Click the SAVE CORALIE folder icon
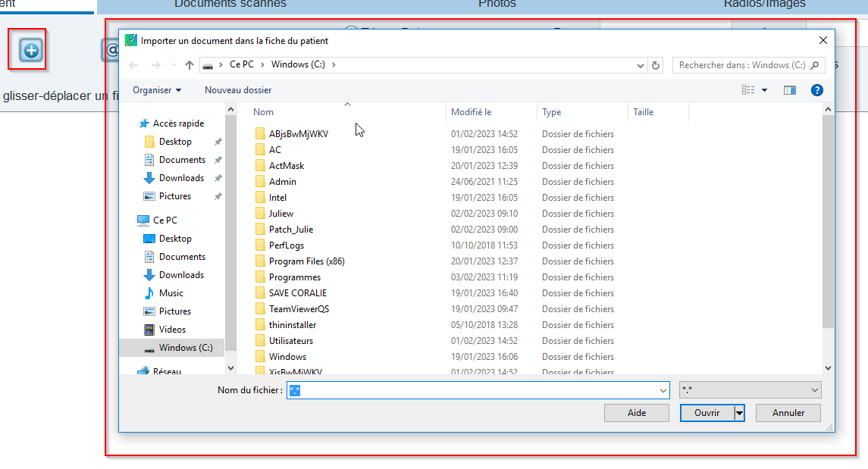 [x=260, y=293]
